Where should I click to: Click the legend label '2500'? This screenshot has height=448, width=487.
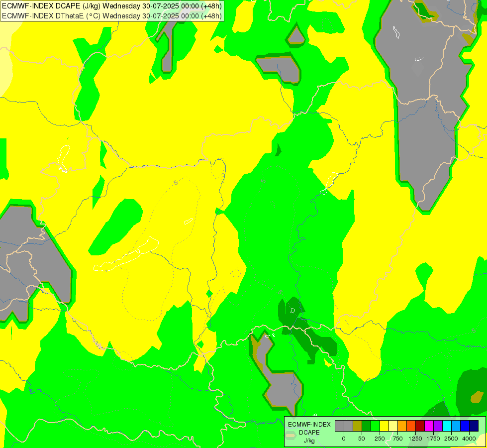click(451, 439)
